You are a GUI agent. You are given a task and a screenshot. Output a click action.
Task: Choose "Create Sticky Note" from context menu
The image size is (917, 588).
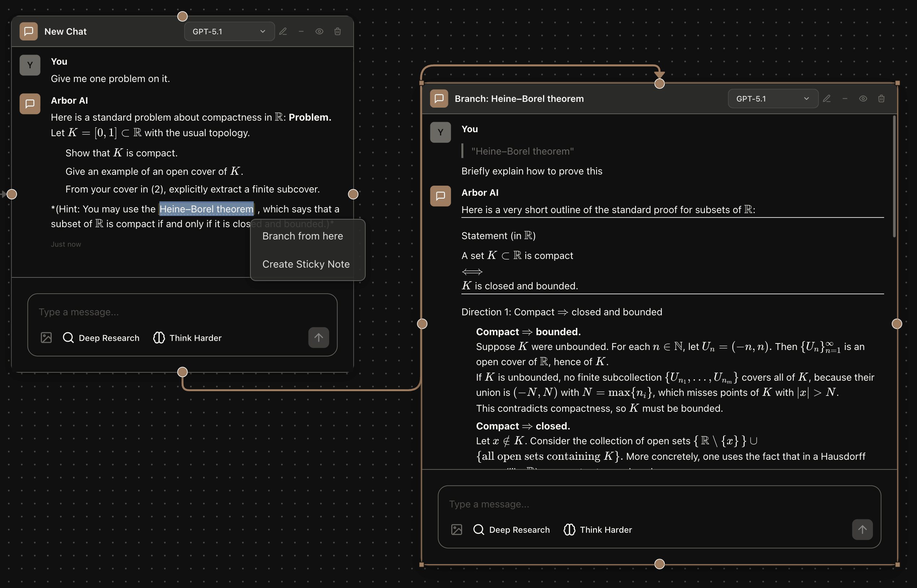(306, 264)
